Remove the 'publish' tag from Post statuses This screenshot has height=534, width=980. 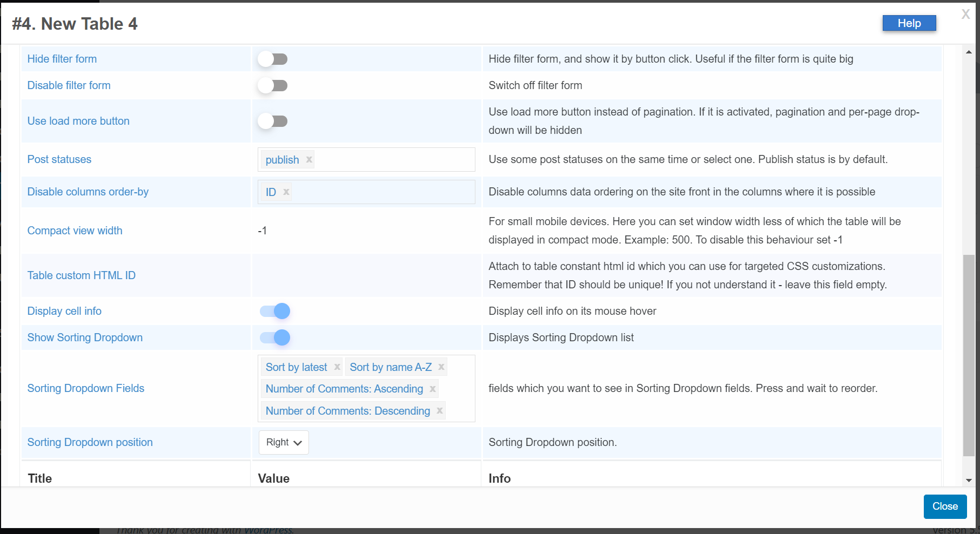tap(309, 160)
